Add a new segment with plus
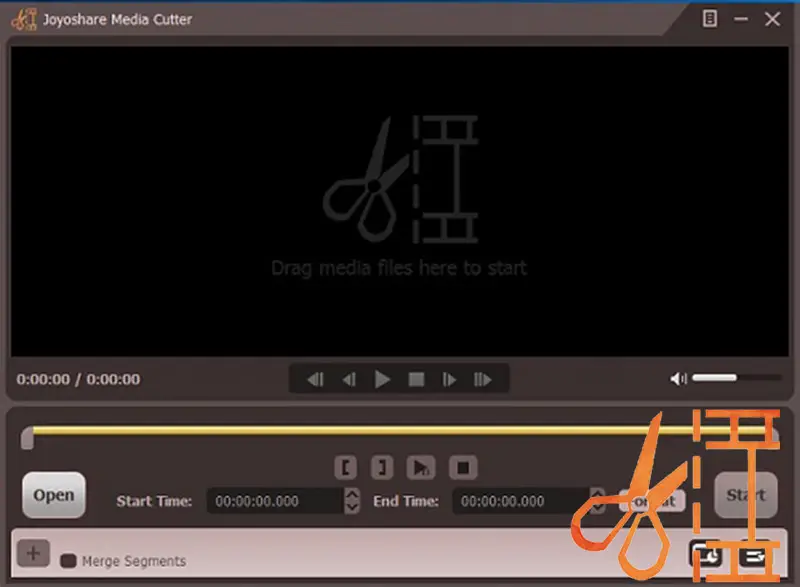Image resolution: width=800 pixels, height=587 pixels. pyautogui.click(x=33, y=553)
